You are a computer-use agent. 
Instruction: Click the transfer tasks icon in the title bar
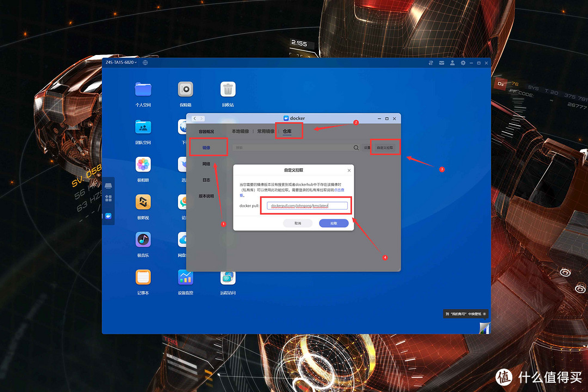(431, 63)
